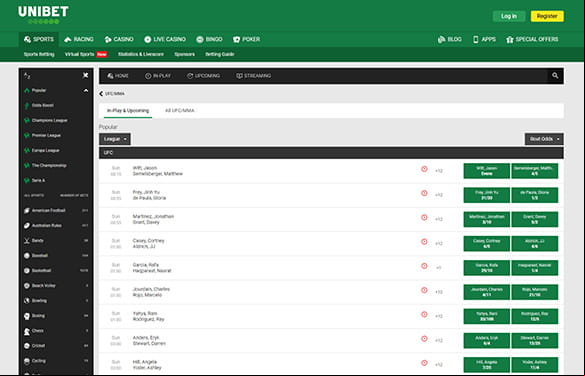Switch to the All UFC/MMA tab

(x=179, y=111)
